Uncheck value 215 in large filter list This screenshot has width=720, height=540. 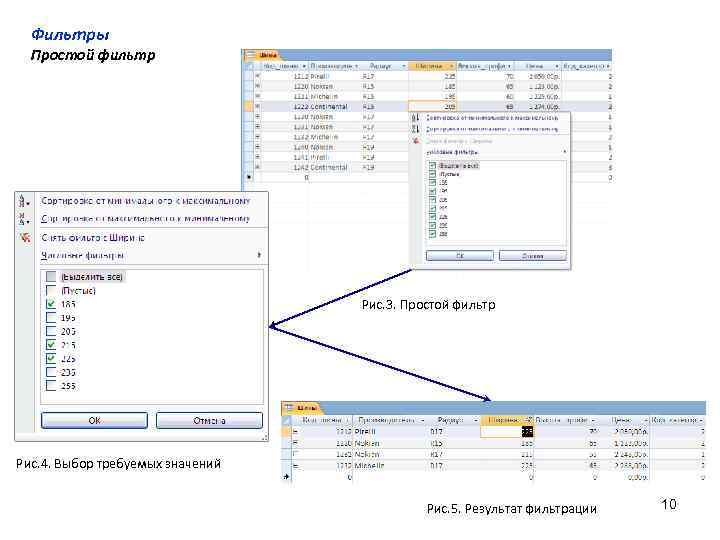pyautogui.click(x=51, y=345)
